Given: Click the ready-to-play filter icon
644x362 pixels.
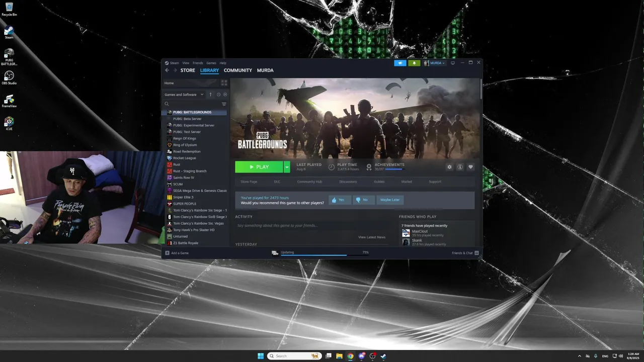Looking at the screenshot, I should click(x=225, y=95).
